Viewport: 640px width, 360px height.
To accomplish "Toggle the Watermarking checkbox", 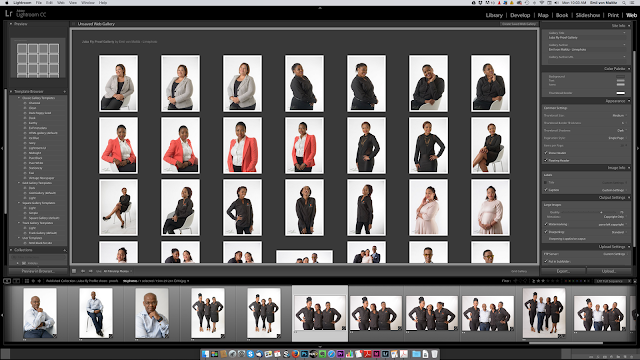I will [x=546, y=224].
